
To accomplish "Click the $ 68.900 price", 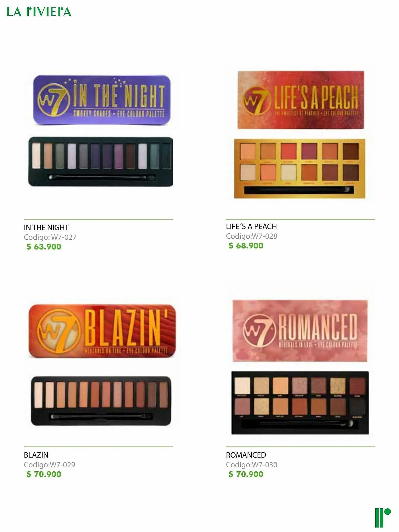I will (x=246, y=246).
